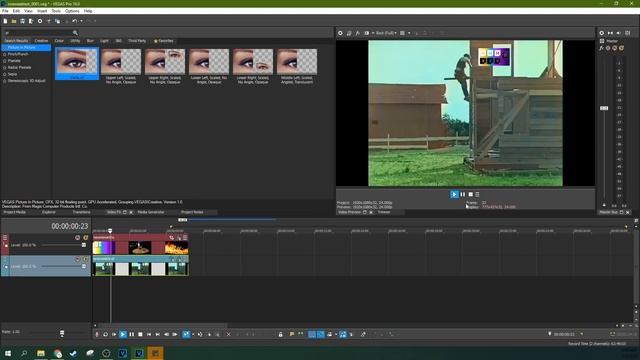Click timeline Play button in transport bar
Viewport: 640px width, 360px height.
tap(123, 334)
